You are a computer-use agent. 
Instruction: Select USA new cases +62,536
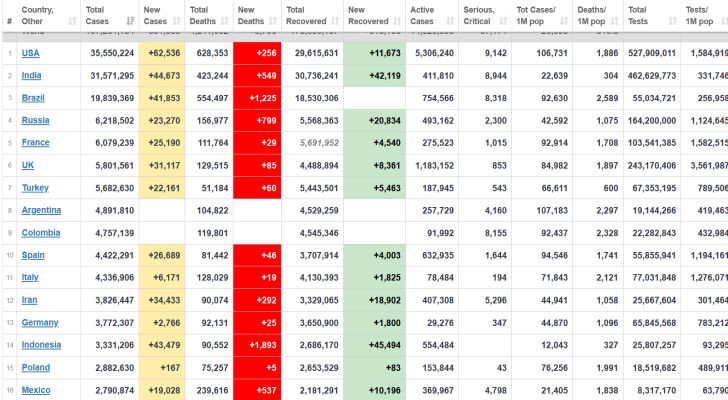click(x=164, y=53)
